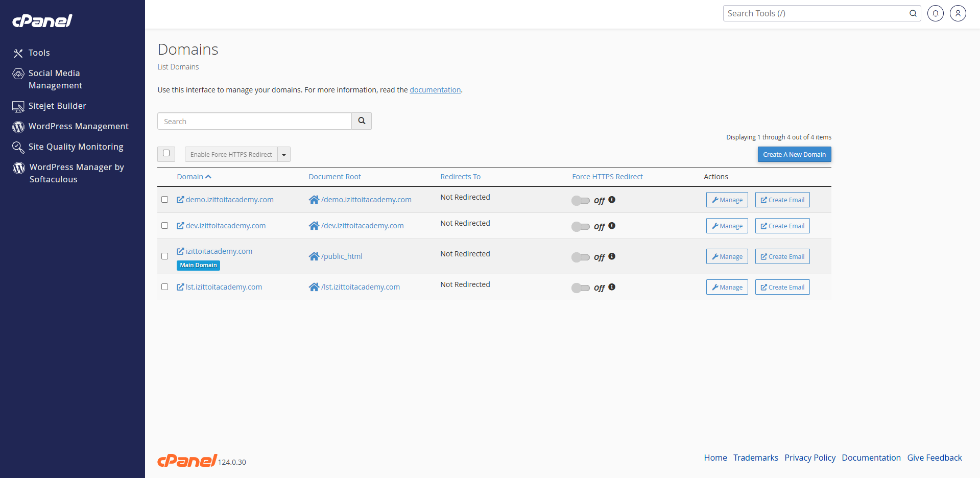Viewport: 980px width, 478px height.
Task: Click the Main Domain badge
Action: [198, 266]
